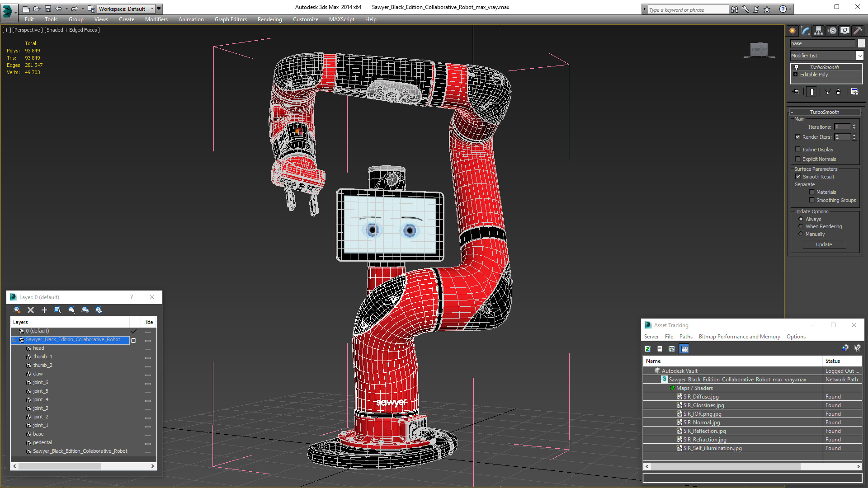Enable Isoline Display checkbox
868x488 pixels.
click(x=798, y=150)
